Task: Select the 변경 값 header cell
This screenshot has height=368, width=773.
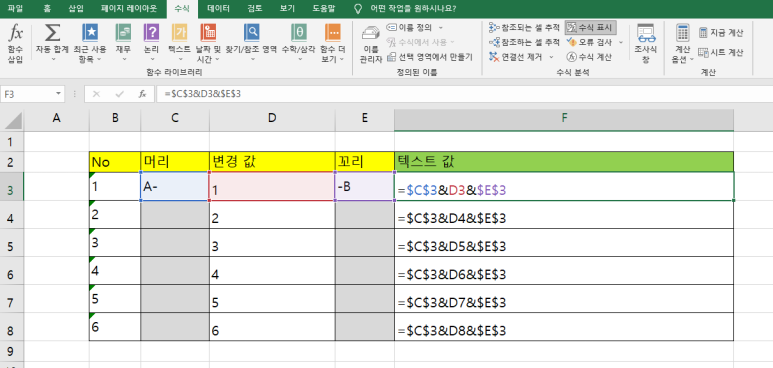Action: [272, 162]
